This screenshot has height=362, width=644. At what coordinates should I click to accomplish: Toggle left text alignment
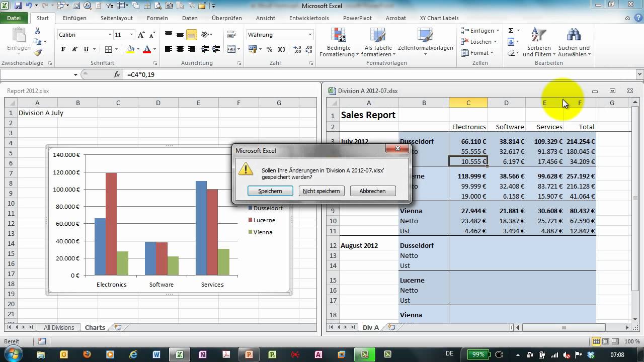click(168, 49)
